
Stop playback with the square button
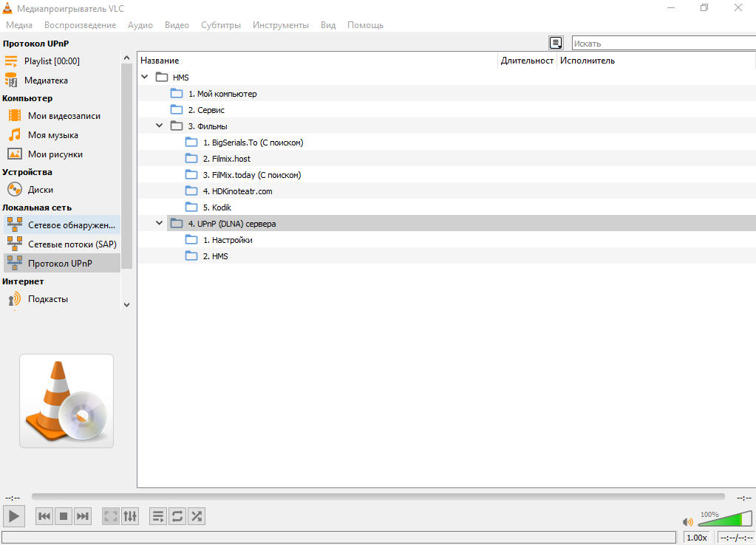63,517
